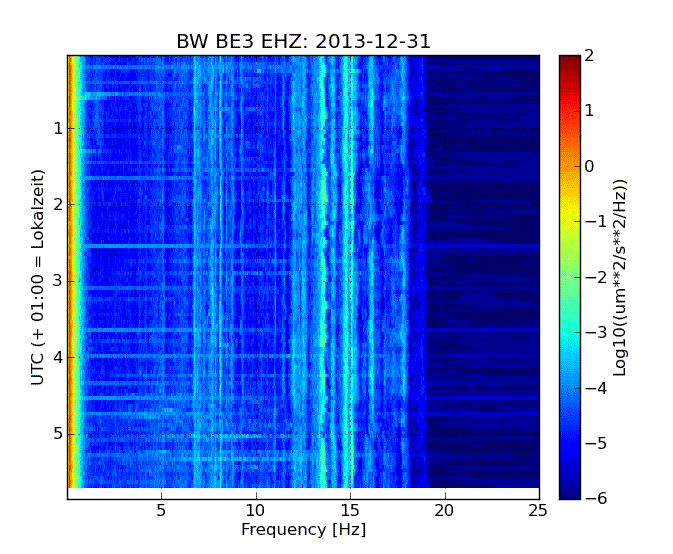Click the colorbar label Log10((um**2/s**2/Hz))
Image resolution: width=673 pixels, height=554 pixels.
coord(620,278)
